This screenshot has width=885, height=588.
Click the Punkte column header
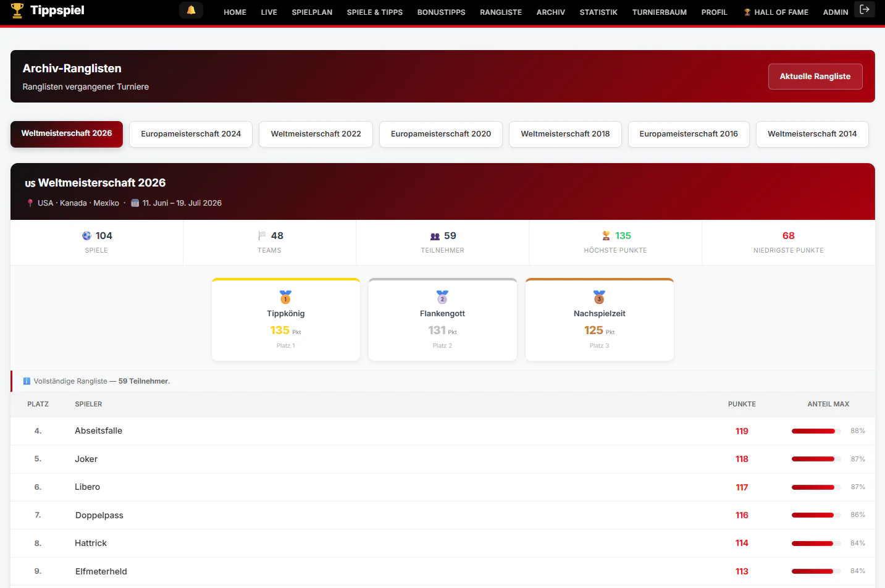pyautogui.click(x=742, y=404)
